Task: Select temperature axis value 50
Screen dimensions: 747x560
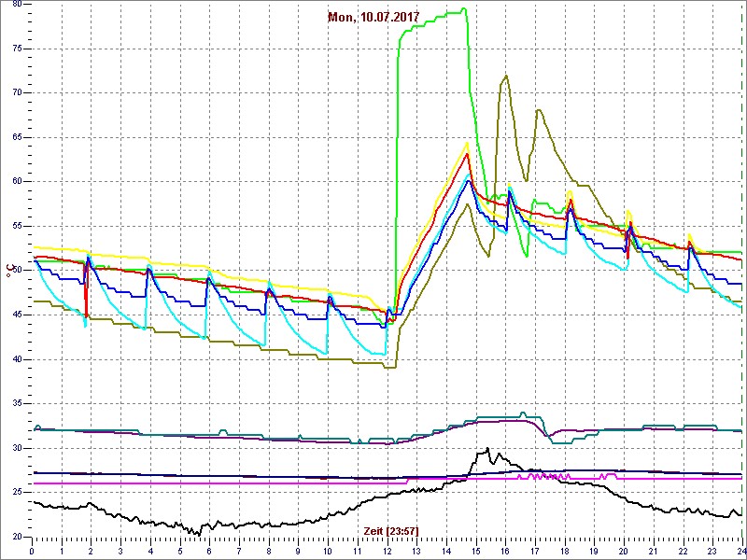Action: tap(16, 271)
